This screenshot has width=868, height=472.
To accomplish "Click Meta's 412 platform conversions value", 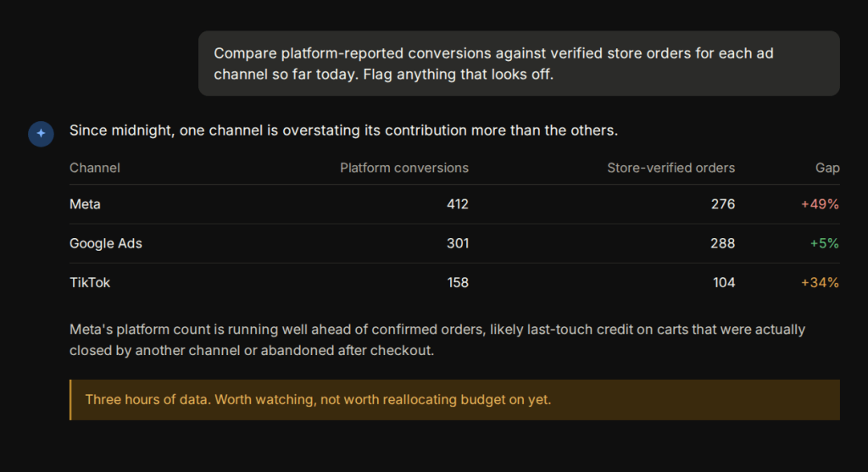I will [457, 204].
